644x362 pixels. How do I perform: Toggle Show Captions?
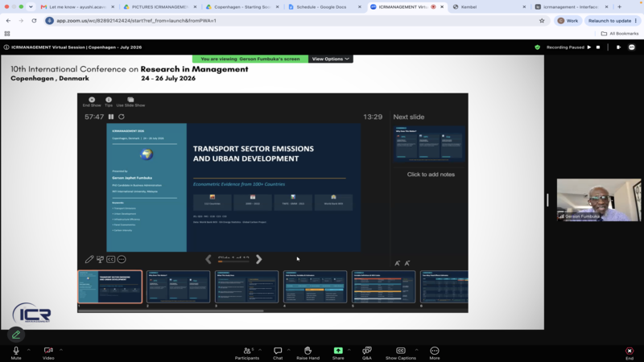click(x=400, y=352)
